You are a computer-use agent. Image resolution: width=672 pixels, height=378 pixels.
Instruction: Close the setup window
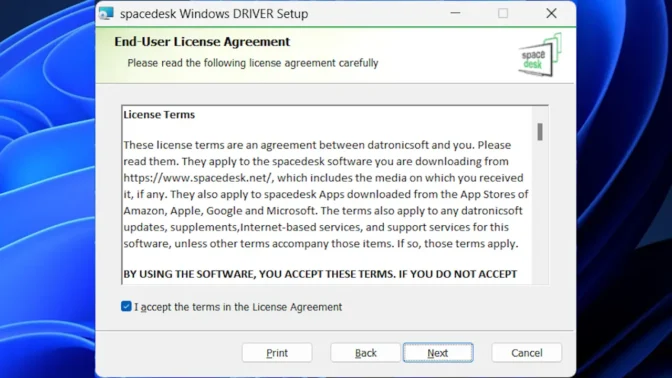pyautogui.click(x=551, y=13)
